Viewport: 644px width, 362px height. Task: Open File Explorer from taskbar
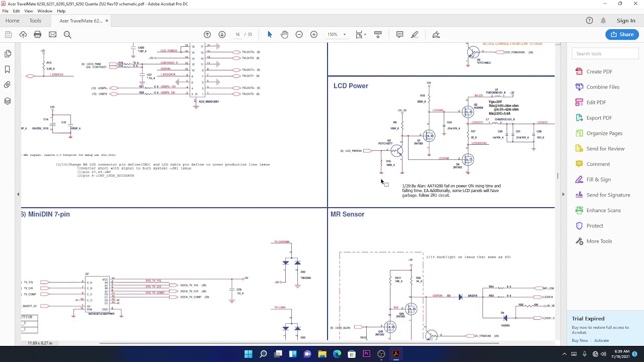[322, 354]
